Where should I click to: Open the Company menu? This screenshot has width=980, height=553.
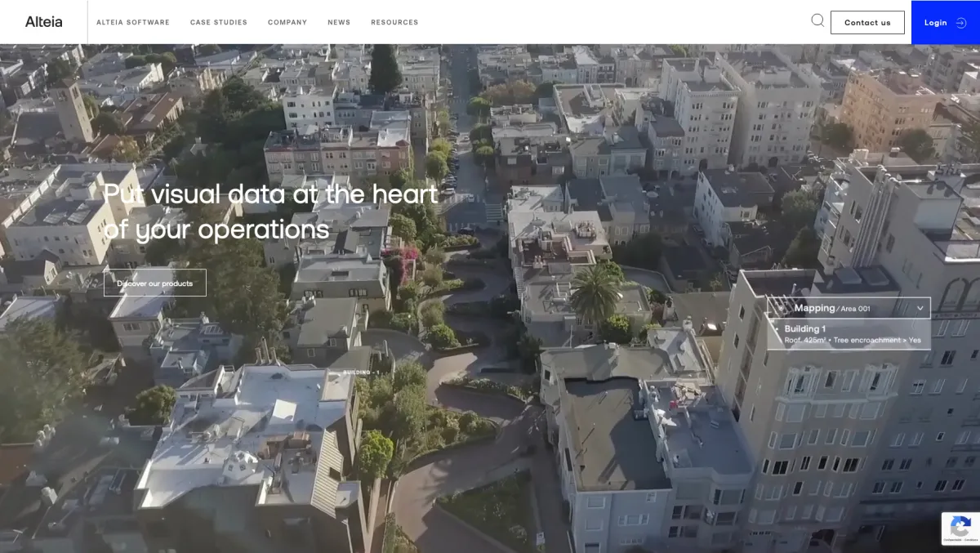click(x=287, y=22)
